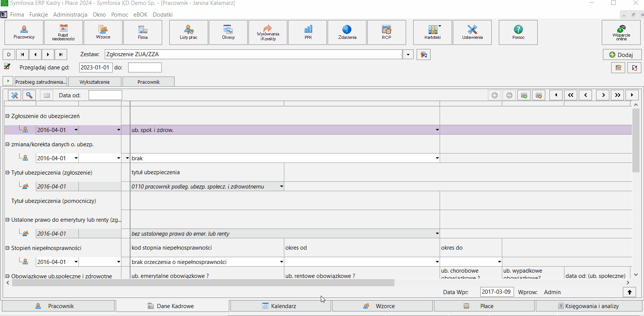This screenshot has height=316, width=644.
Task: Click the Wsparcie online icon
Action: pyautogui.click(x=621, y=32)
